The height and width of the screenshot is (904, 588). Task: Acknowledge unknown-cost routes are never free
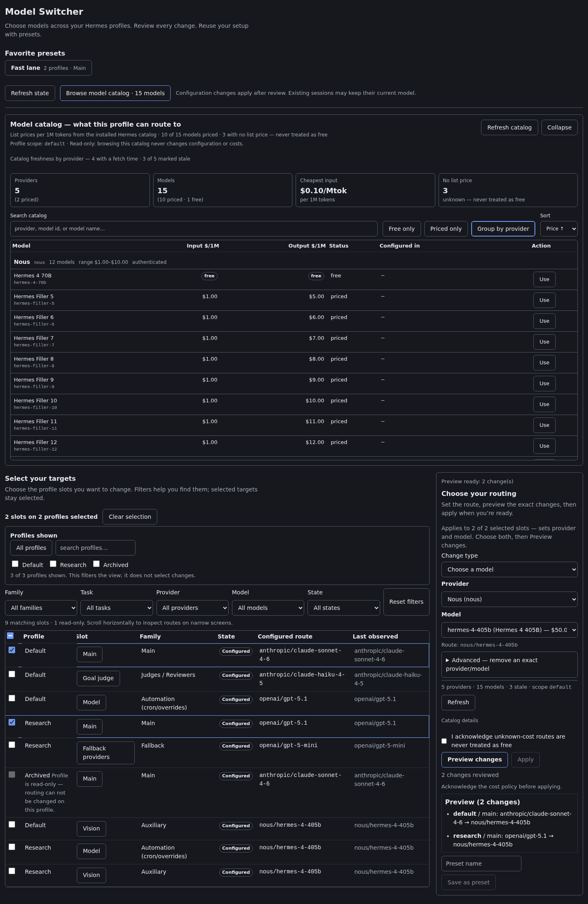click(444, 741)
